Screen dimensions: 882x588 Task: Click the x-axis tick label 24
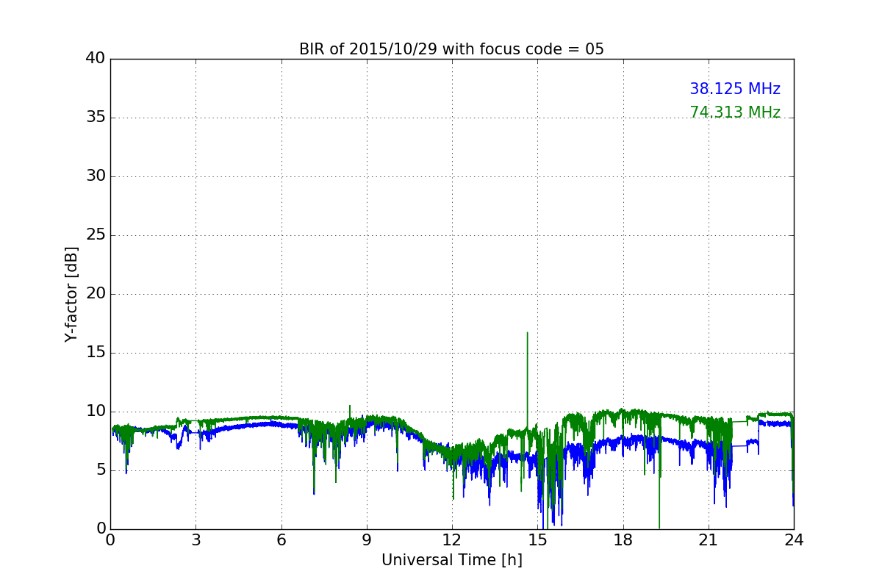(794, 540)
